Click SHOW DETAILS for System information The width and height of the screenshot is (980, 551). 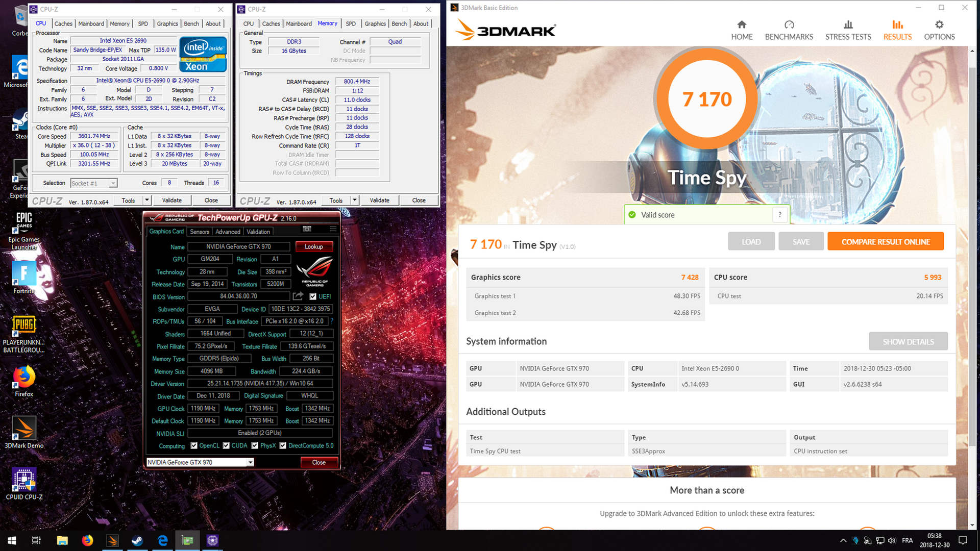pos(908,341)
